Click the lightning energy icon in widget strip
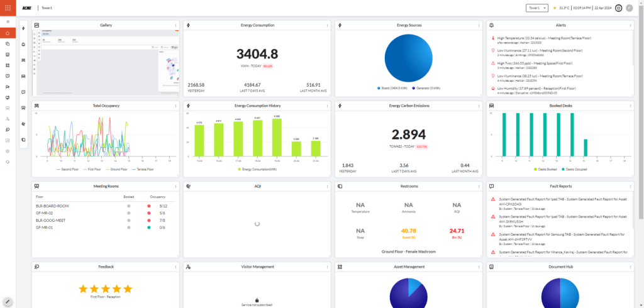The image size is (644, 308). [x=23, y=28]
